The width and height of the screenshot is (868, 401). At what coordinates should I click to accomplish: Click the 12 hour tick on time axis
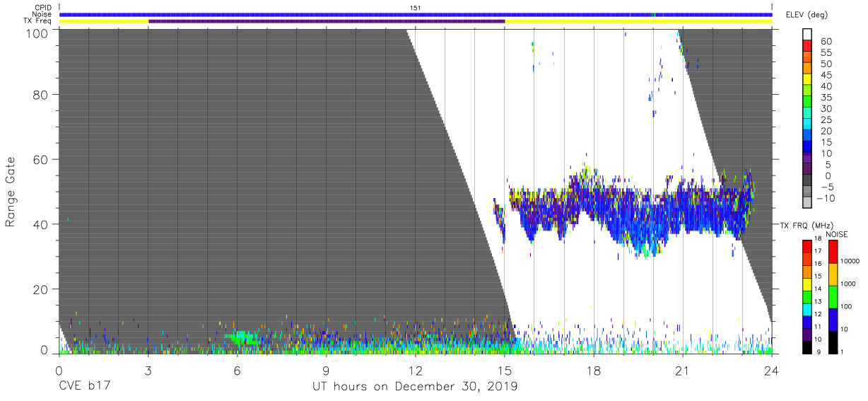415,370
